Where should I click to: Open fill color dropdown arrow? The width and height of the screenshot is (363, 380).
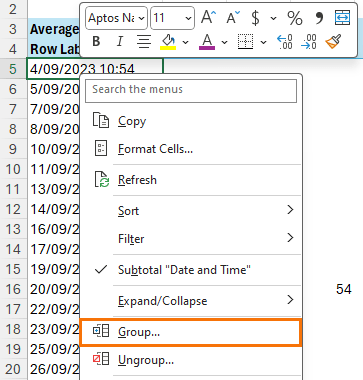[186, 42]
